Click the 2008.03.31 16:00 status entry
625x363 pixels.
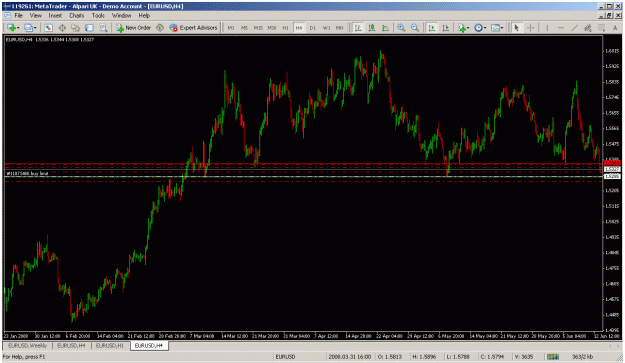(350, 357)
